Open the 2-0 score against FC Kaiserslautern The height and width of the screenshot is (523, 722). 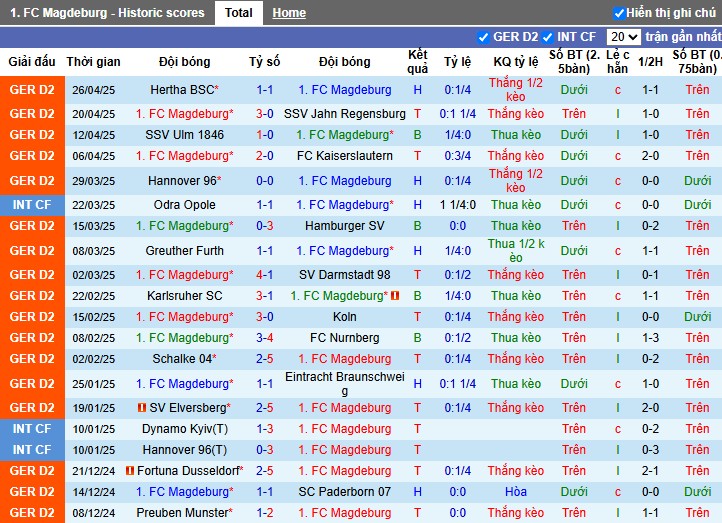(x=264, y=156)
